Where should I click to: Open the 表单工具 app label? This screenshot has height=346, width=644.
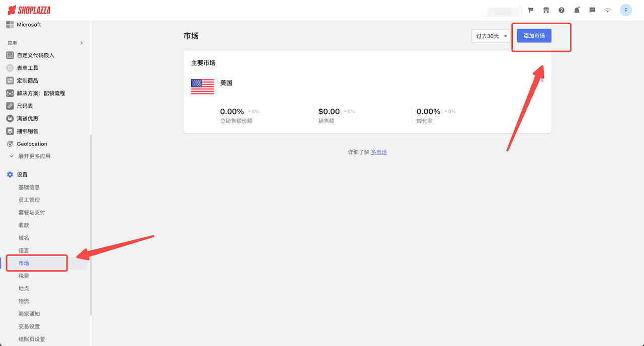(x=28, y=68)
